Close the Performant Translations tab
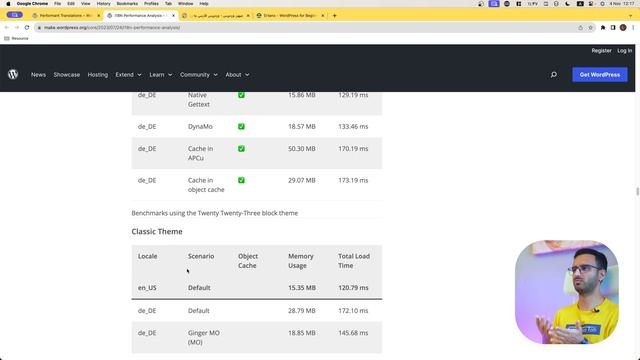This screenshot has width=640, height=360. pos(98,16)
